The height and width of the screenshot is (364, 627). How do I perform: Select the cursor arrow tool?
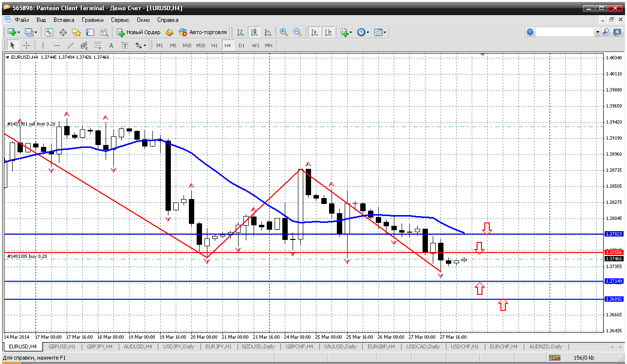[13, 45]
